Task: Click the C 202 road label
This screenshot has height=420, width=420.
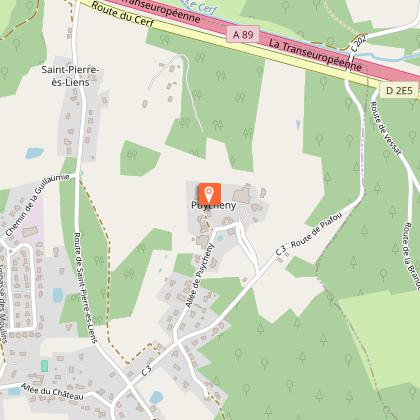Action: pos(359,43)
